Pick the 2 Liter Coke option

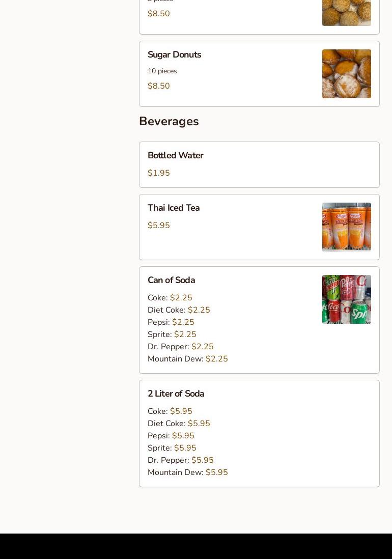coord(170,411)
